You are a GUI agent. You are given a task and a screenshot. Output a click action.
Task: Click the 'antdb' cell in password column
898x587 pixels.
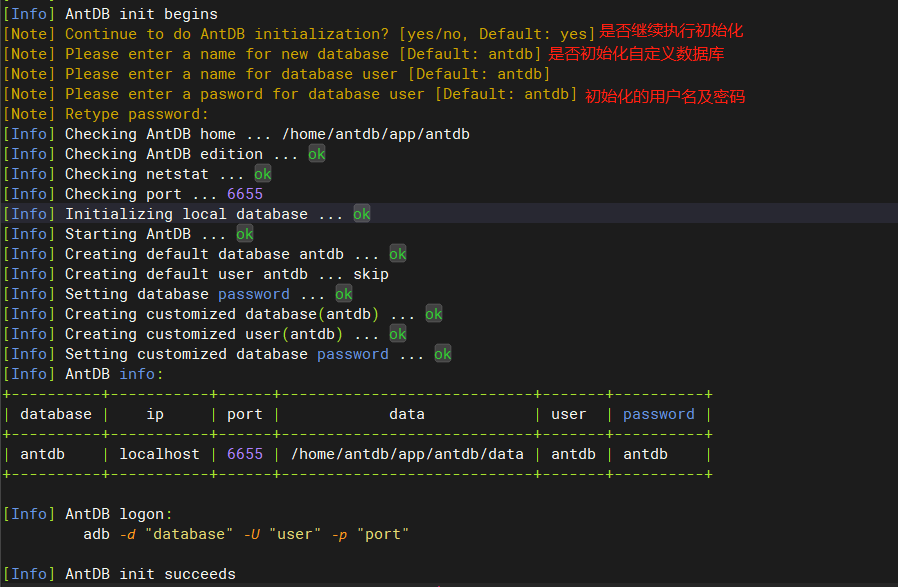click(x=645, y=454)
